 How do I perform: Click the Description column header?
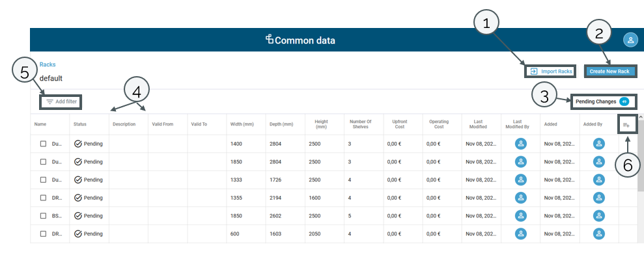pos(124,124)
